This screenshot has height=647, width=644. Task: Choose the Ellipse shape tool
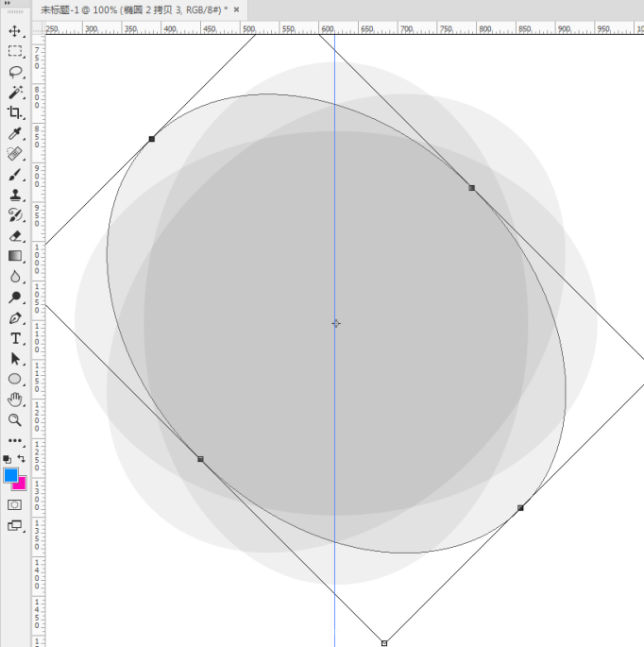point(15,379)
